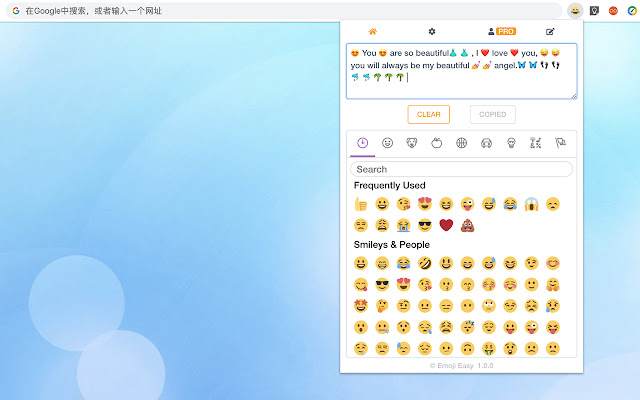
Task: Insert heart eyes emoji from Frequently Used
Action: tap(425, 204)
